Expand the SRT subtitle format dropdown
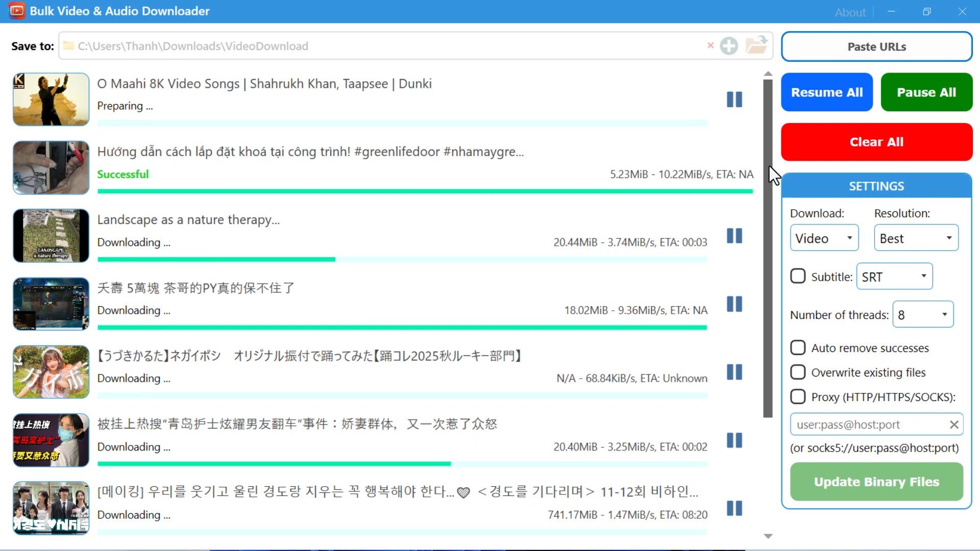The image size is (980, 551). (x=894, y=277)
